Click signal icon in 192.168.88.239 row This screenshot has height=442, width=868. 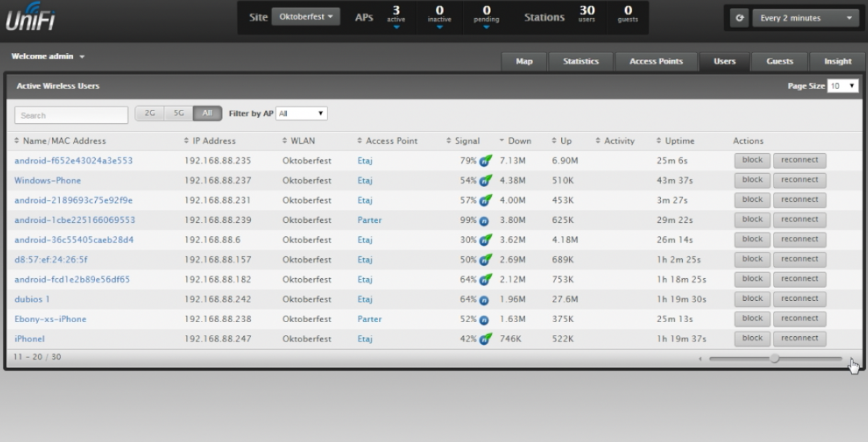[x=485, y=220]
